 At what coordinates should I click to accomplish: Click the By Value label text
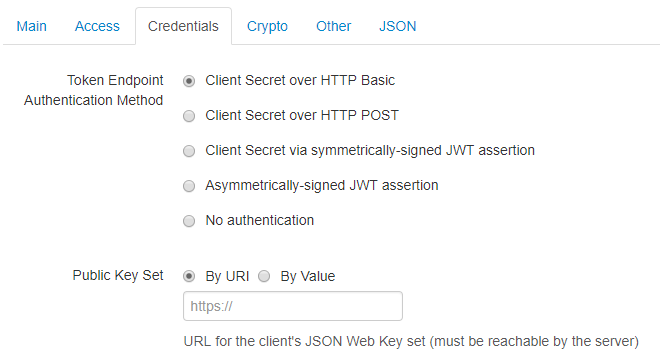(x=308, y=276)
